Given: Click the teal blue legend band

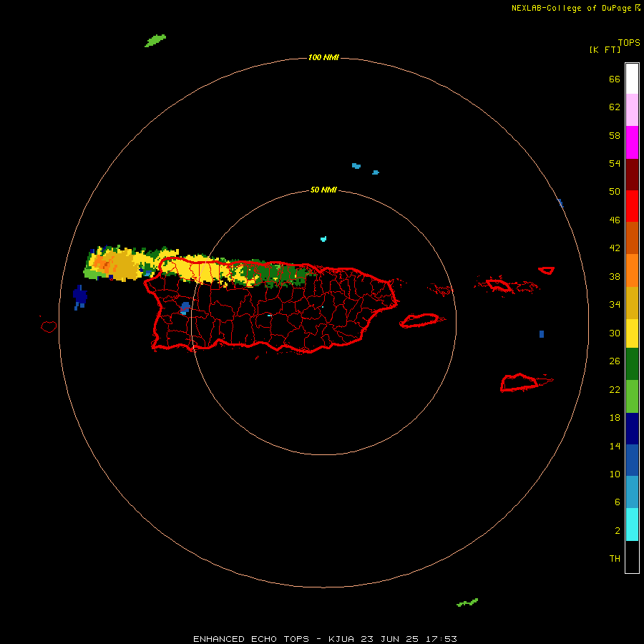Looking at the screenshot, I should click(x=632, y=492).
